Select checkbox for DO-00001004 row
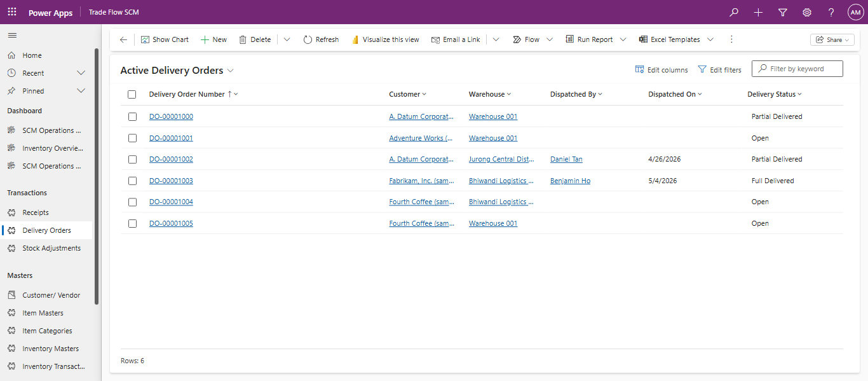Image resolution: width=868 pixels, height=381 pixels. coord(132,202)
